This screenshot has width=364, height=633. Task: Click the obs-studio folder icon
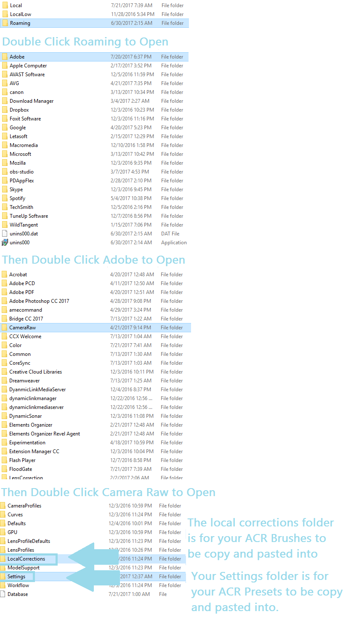(5, 172)
